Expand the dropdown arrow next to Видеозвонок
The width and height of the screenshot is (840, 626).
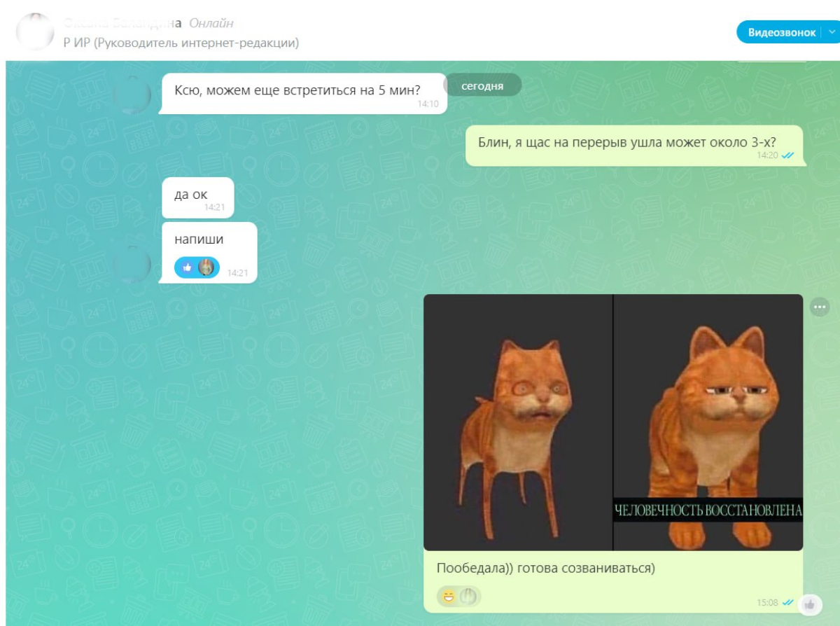[x=831, y=32]
